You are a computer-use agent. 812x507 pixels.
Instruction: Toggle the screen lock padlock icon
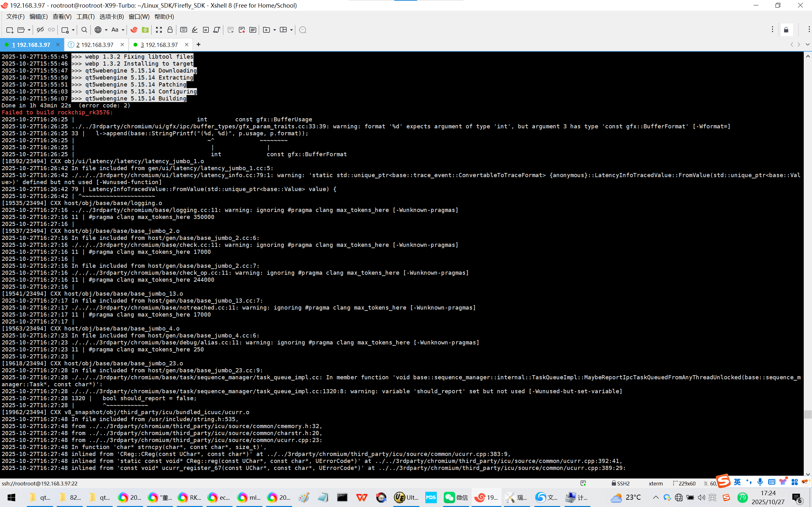coord(170,30)
